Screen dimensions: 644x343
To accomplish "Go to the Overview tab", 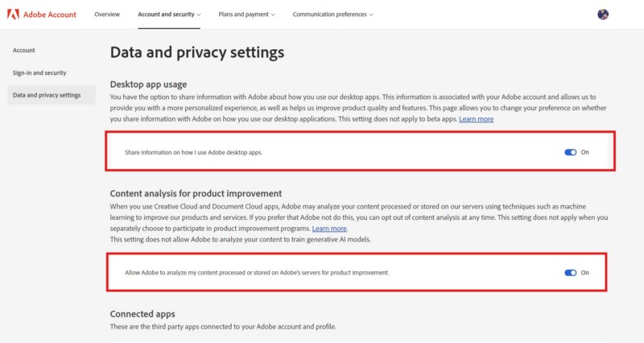I will 107,14.
